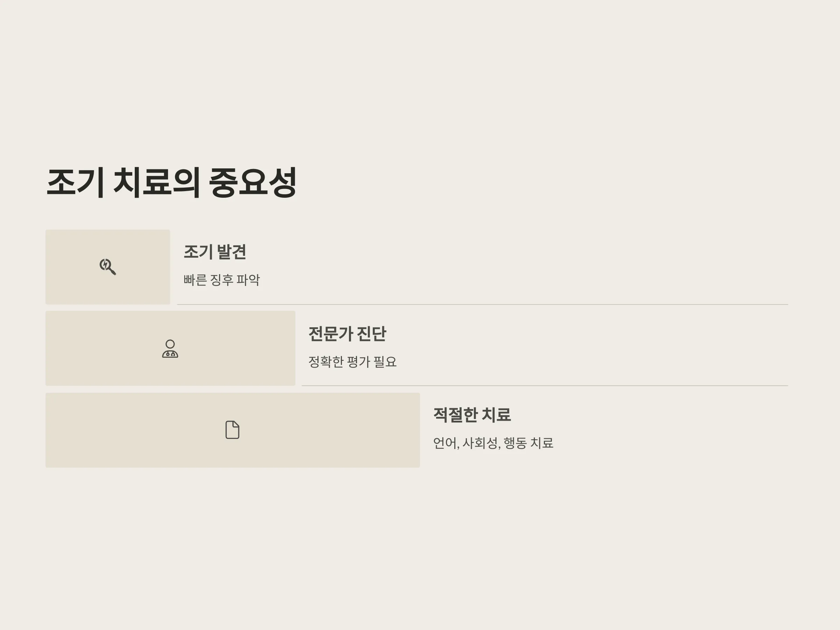The height and width of the screenshot is (630, 840).
Task: Click the word 중요성 in the title
Action: (253, 182)
